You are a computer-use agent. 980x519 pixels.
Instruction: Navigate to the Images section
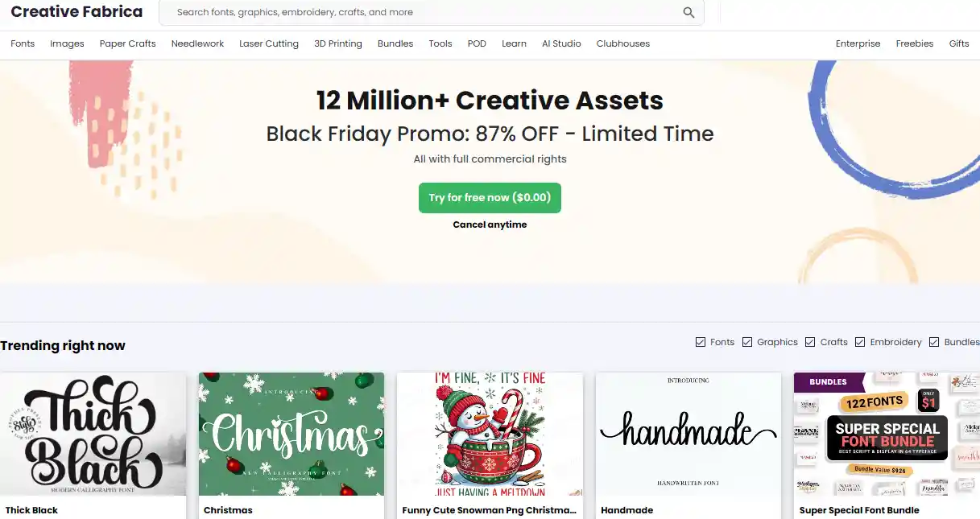coord(67,43)
